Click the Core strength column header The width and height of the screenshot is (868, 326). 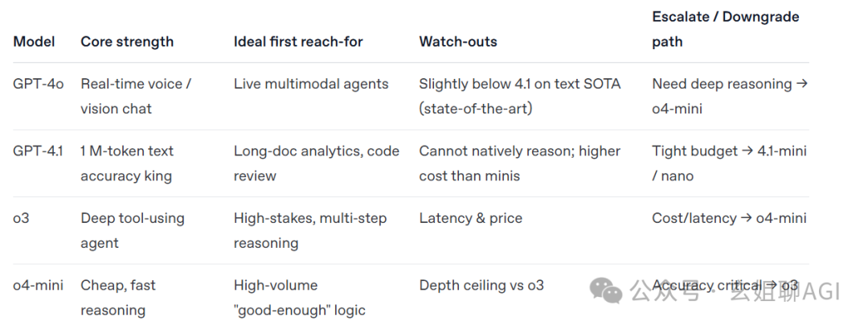point(127,42)
